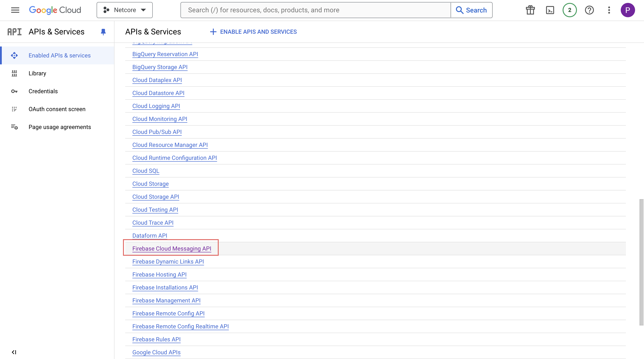Screen dimensions: 644x359
Task: Open Firebase Hosting API link
Action: [159, 275]
